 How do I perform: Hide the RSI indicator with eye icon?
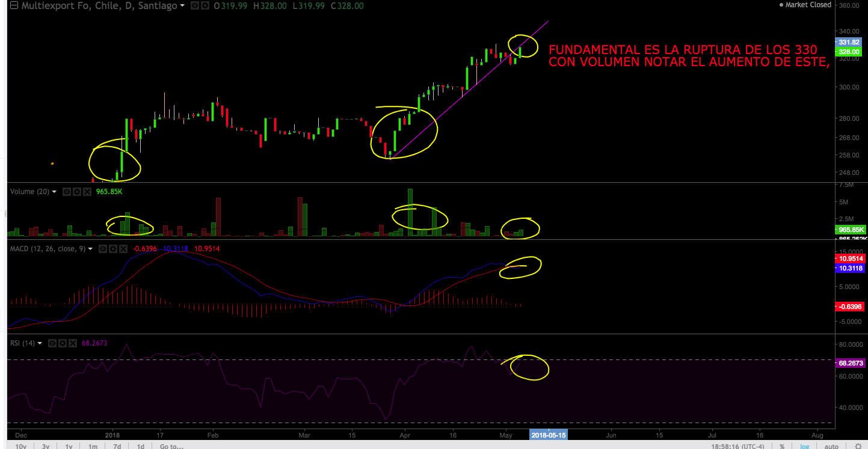(x=52, y=343)
